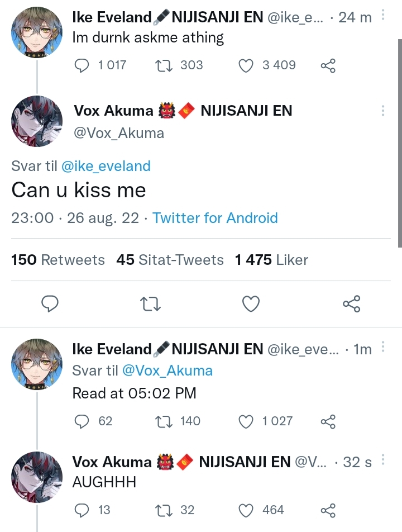The height and width of the screenshot is (532, 402).
Task: Open the @ike_eveland mention link
Action: [x=106, y=166]
